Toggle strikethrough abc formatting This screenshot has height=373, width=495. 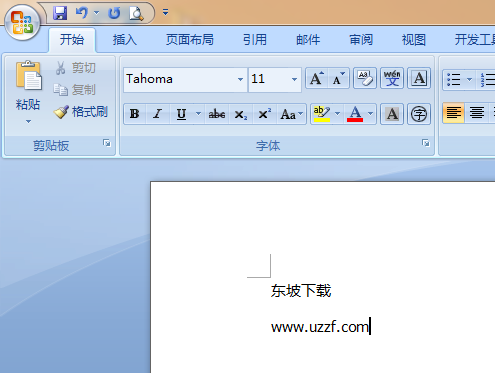tap(217, 114)
